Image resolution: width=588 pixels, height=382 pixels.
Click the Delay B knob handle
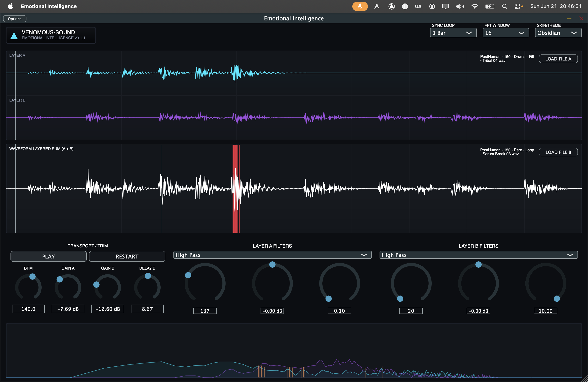(x=148, y=276)
